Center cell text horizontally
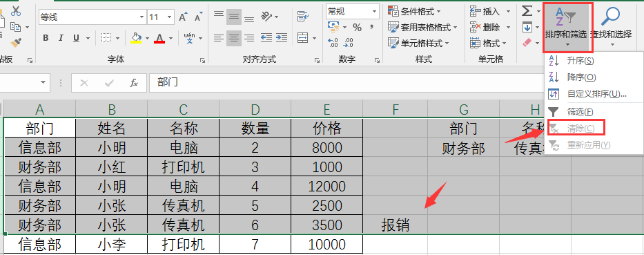Viewport: 644px width, 255px height. tap(234, 38)
